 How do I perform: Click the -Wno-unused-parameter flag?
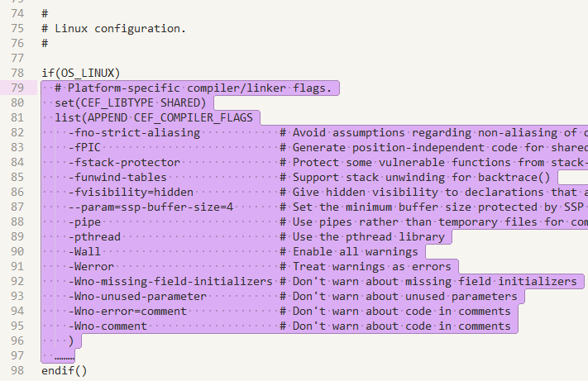(x=137, y=296)
